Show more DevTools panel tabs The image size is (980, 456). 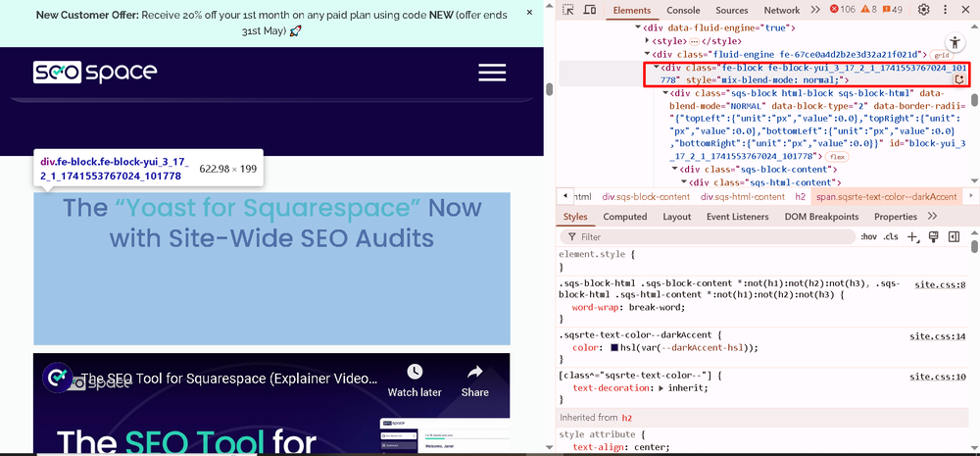click(815, 10)
